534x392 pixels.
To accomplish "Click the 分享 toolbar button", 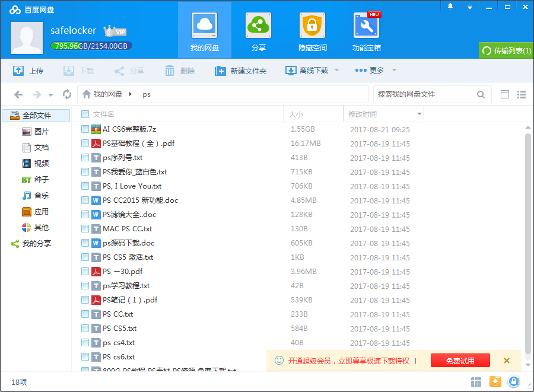I will tap(129, 71).
